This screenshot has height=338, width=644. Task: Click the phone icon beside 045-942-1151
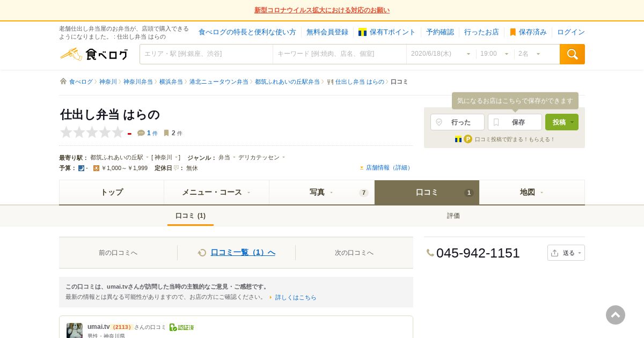(430, 253)
